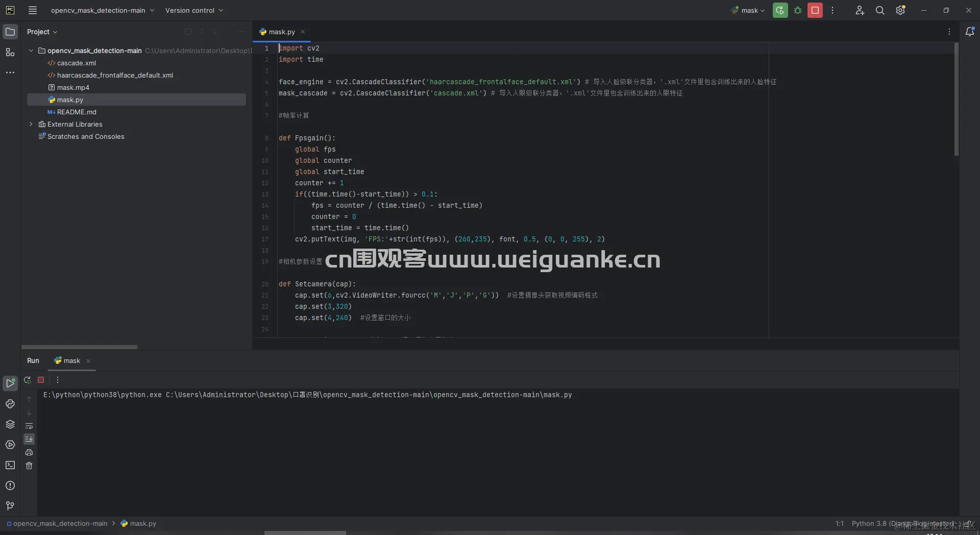Open the mask run configuration dropdown
This screenshot has height=535, width=980.
(748, 10)
